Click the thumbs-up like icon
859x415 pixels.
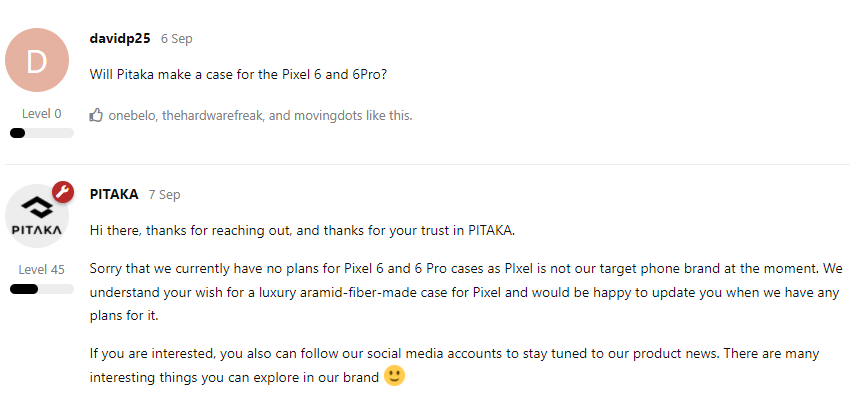[96, 116]
